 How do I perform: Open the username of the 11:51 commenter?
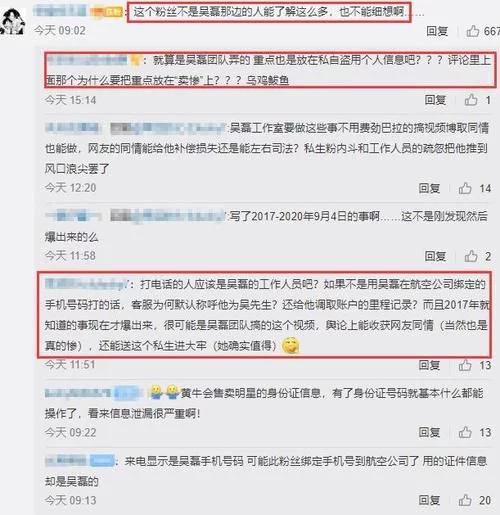point(86,284)
